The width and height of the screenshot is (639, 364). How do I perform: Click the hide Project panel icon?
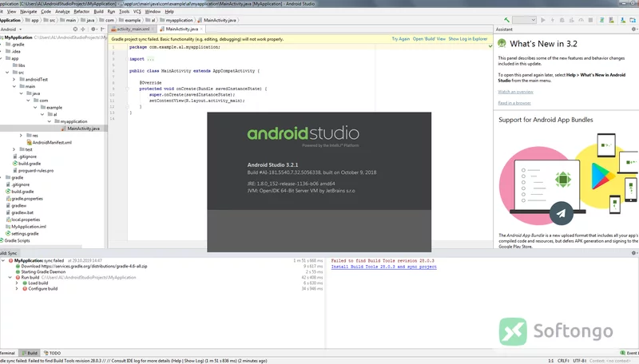click(x=102, y=30)
